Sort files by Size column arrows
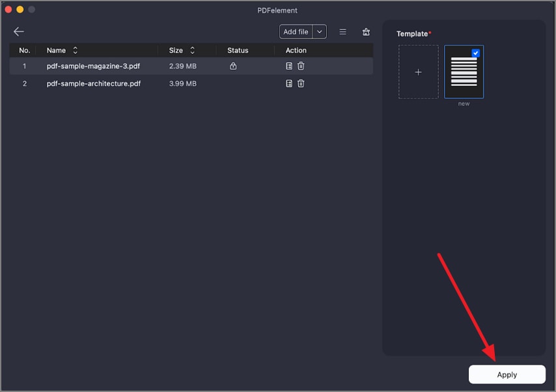This screenshot has height=392, width=556. (x=192, y=50)
